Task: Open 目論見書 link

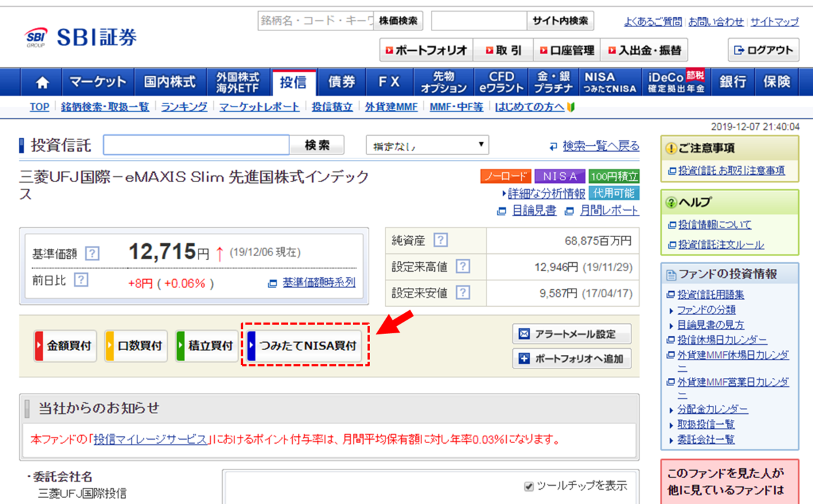Action: pos(535,211)
